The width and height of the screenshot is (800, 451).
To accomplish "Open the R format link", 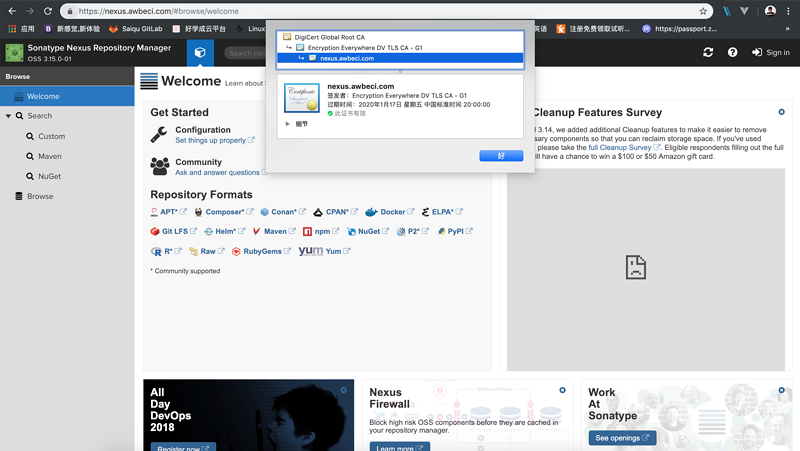I will coord(166,251).
